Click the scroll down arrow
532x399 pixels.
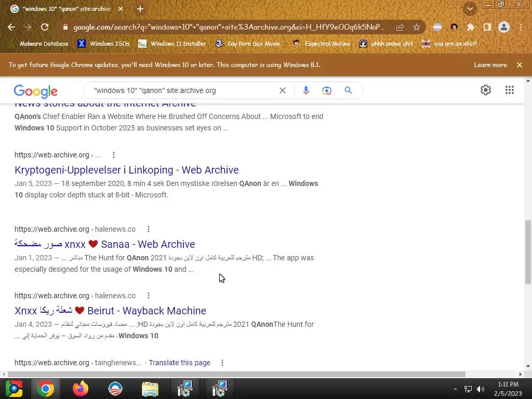click(x=528, y=366)
